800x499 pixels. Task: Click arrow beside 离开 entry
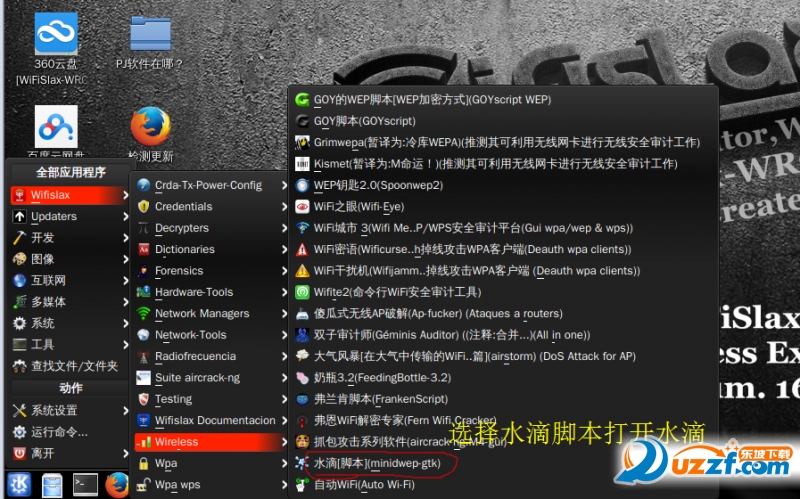point(125,453)
